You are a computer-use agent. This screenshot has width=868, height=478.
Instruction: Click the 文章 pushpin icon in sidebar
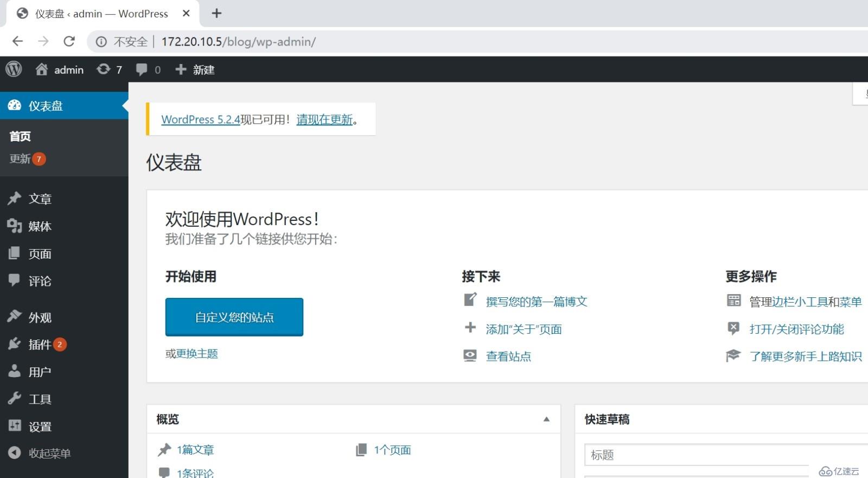15,199
